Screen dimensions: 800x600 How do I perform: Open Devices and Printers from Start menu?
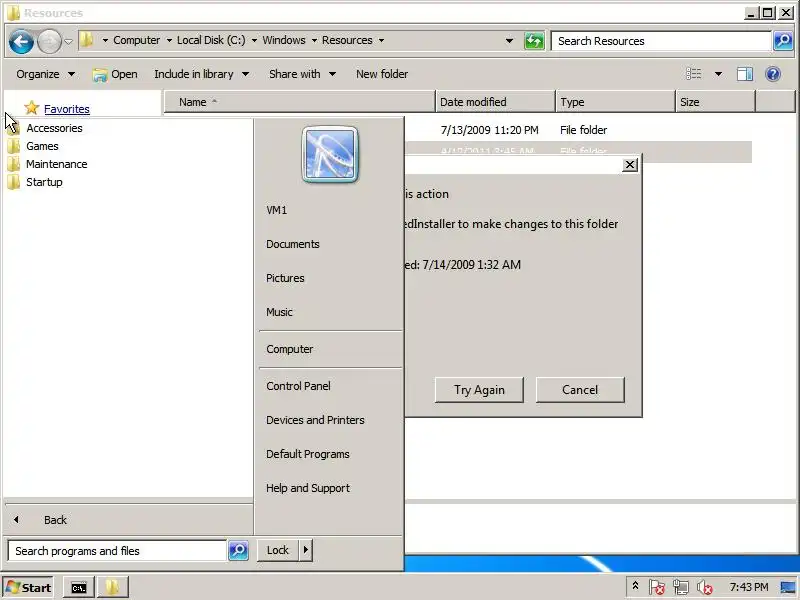click(x=315, y=420)
